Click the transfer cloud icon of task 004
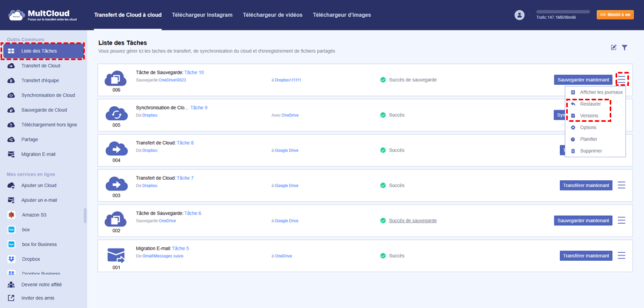 pyautogui.click(x=116, y=149)
